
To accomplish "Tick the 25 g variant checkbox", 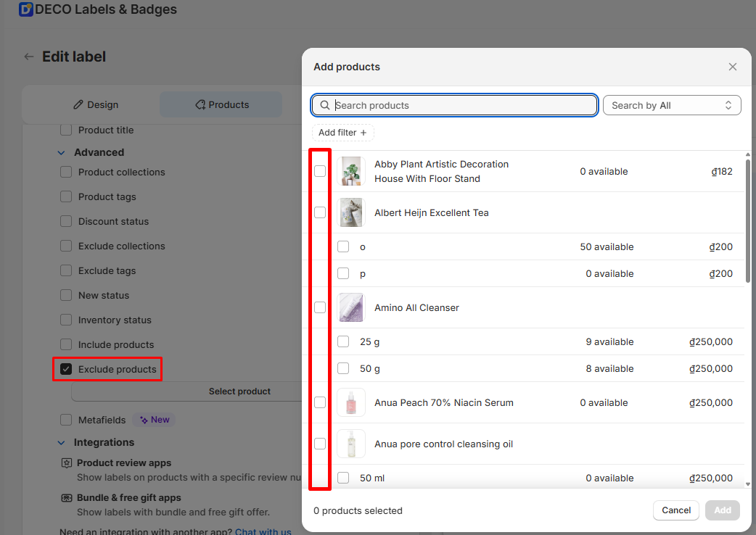I will (343, 342).
